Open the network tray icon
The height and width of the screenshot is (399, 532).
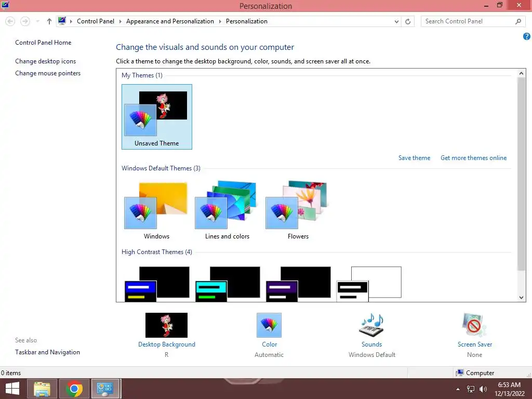[x=471, y=389]
